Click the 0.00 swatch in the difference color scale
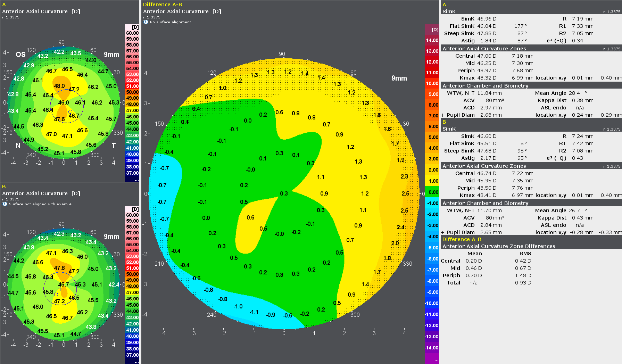Screen dimensions: 622x364 tap(432, 192)
